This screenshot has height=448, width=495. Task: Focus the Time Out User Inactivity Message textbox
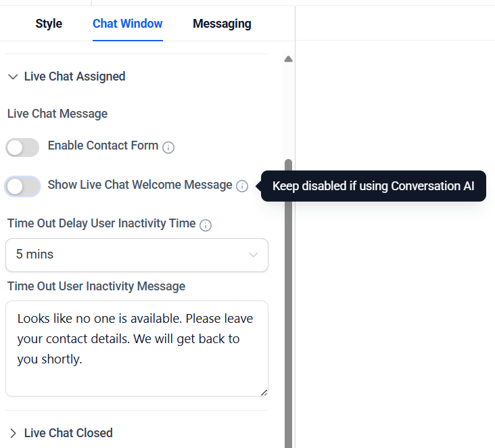click(x=137, y=349)
